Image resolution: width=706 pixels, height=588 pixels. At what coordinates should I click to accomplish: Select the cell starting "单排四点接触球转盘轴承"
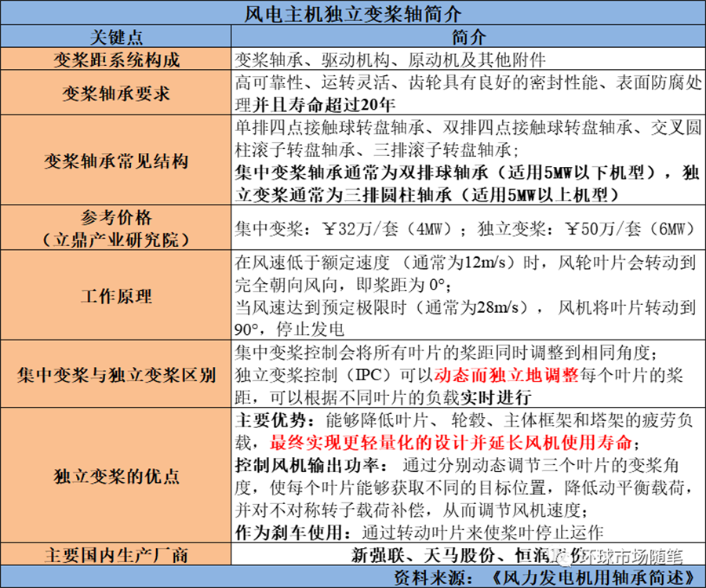[x=468, y=160]
